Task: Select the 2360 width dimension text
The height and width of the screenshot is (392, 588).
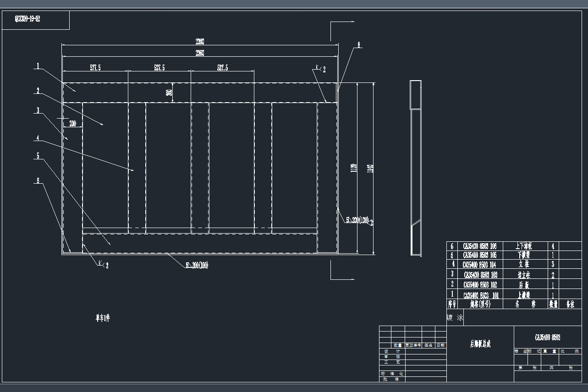Action: click(200, 53)
